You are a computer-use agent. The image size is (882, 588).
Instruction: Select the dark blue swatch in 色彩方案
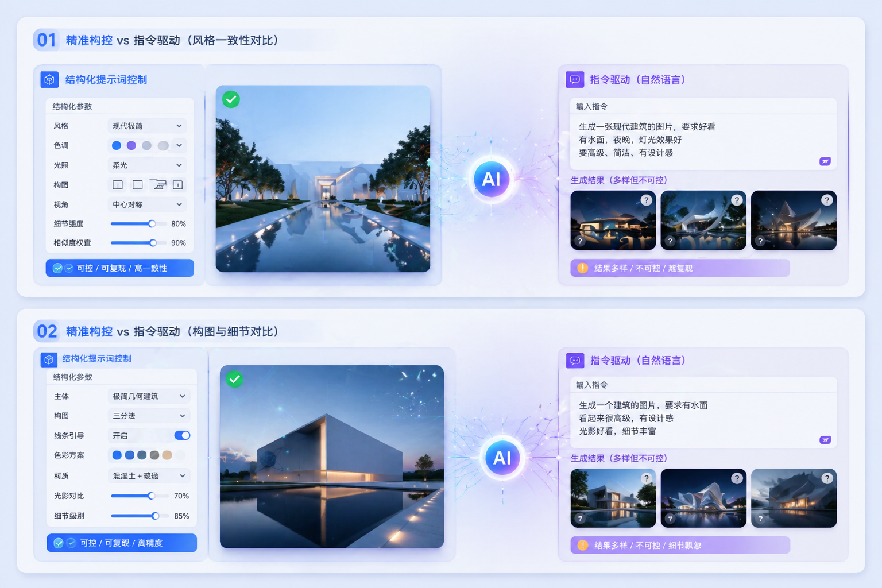143,455
